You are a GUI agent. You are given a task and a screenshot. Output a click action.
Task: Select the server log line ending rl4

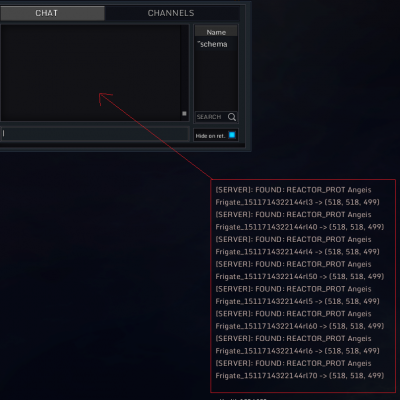click(297, 245)
